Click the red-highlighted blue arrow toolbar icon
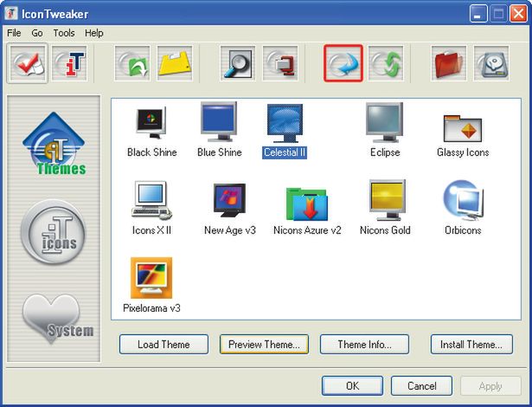Screen dimensions: 532x407 (343, 63)
